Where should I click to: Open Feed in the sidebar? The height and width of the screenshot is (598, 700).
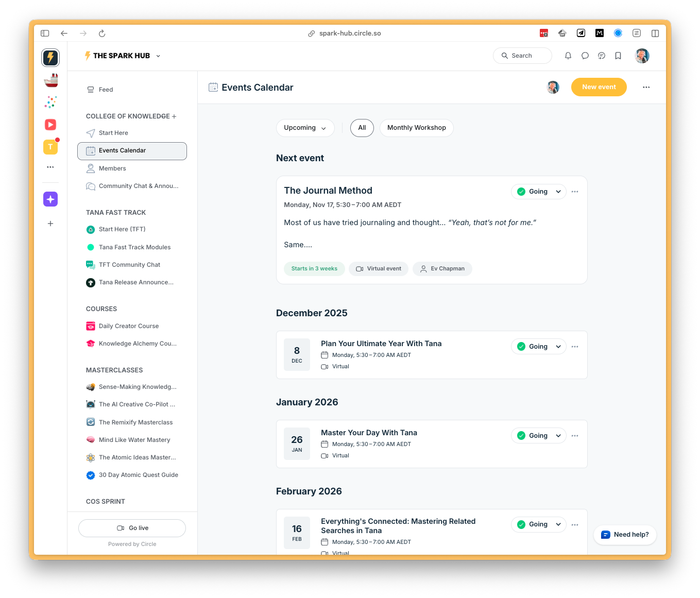click(132, 90)
